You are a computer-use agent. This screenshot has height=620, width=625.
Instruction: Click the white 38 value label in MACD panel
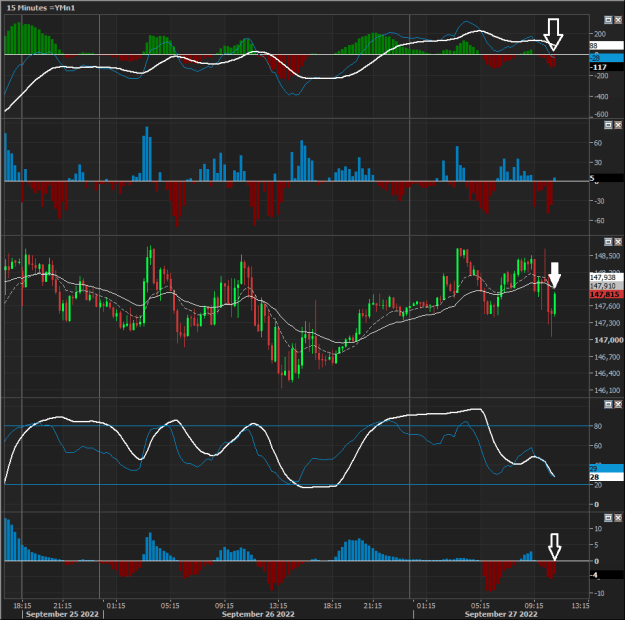point(606,45)
